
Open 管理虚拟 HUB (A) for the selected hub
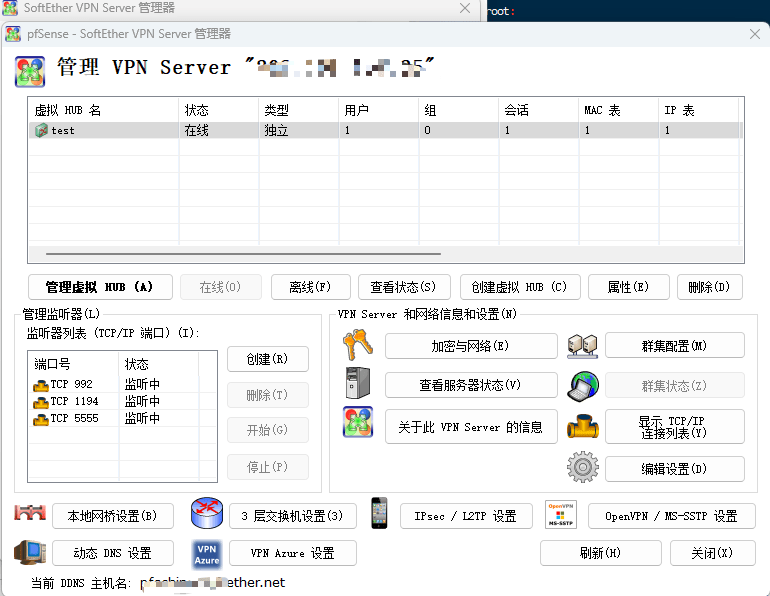(x=100, y=287)
